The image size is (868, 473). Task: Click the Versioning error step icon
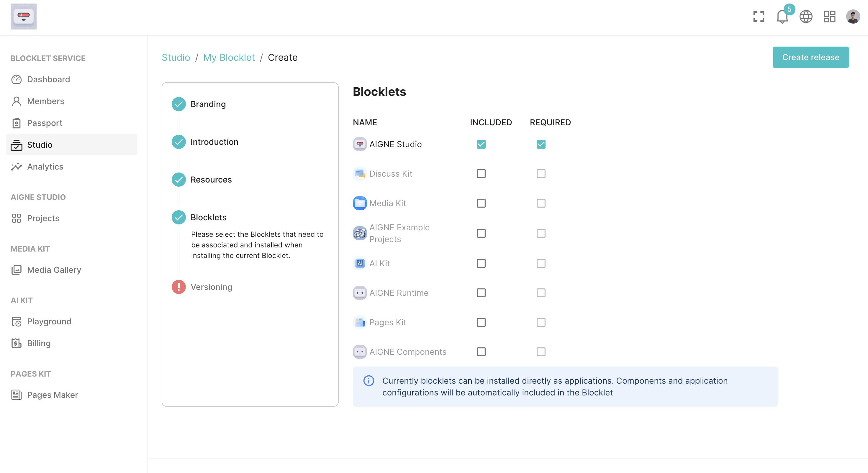(x=178, y=287)
